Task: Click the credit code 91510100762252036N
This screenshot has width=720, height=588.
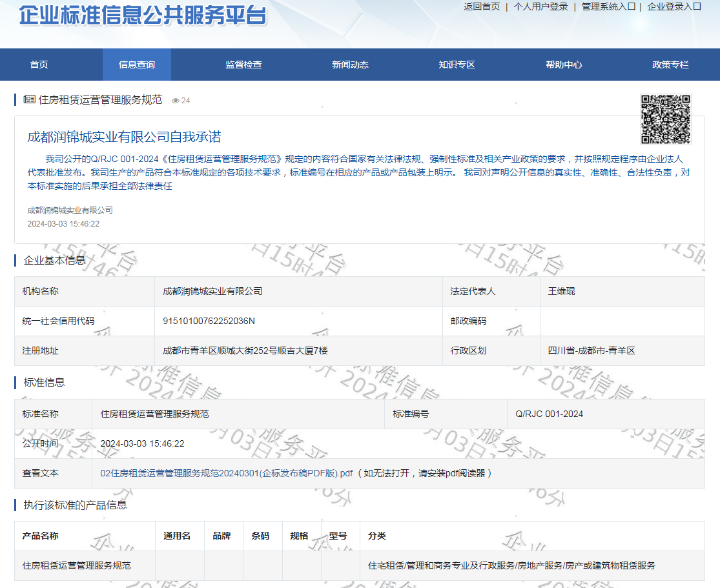Action: click(209, 321)
